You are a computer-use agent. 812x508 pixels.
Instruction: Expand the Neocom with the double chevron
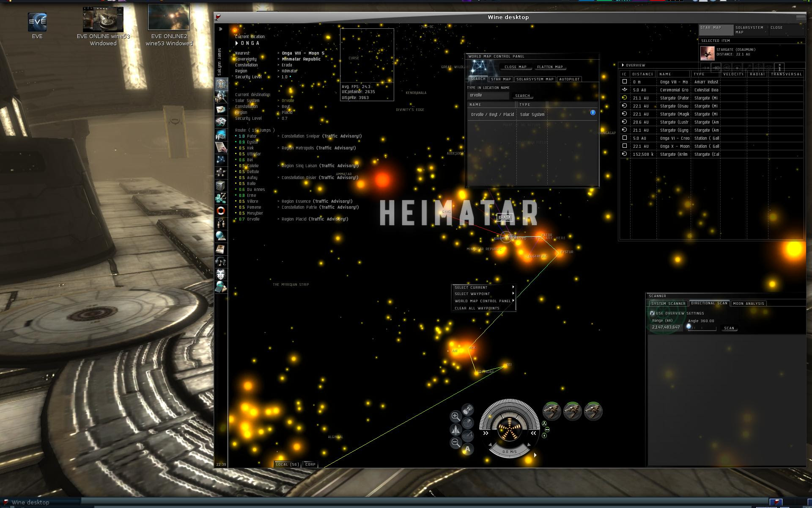[x=220, y=29]
